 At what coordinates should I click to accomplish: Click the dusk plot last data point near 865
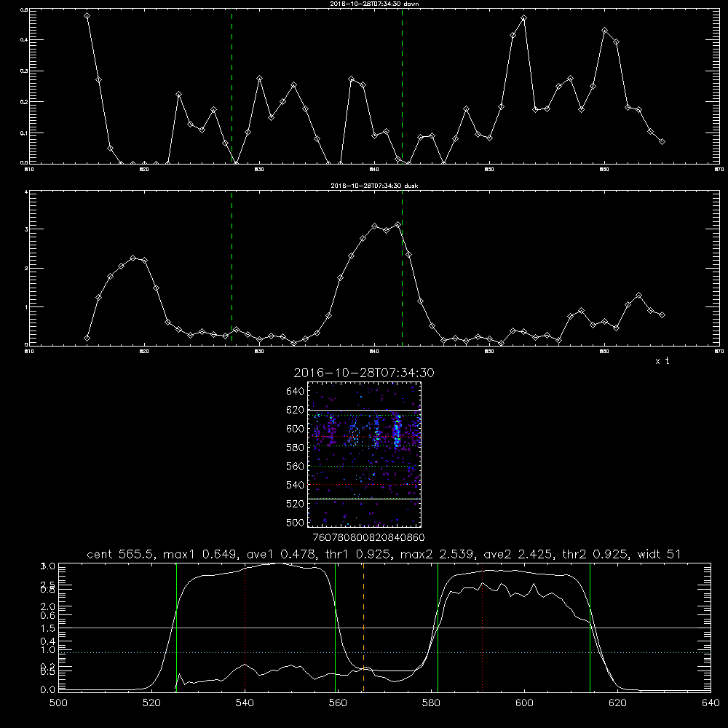click(x=662, y=314)
